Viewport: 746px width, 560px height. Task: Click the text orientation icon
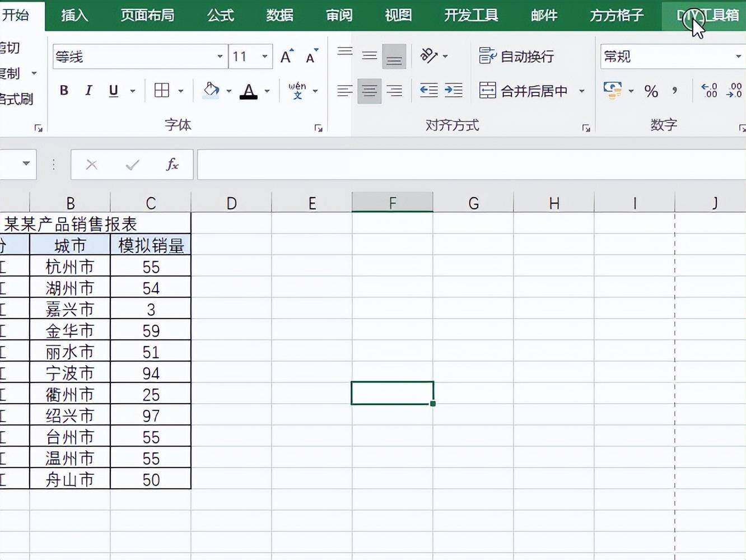[x=429, y=56]
